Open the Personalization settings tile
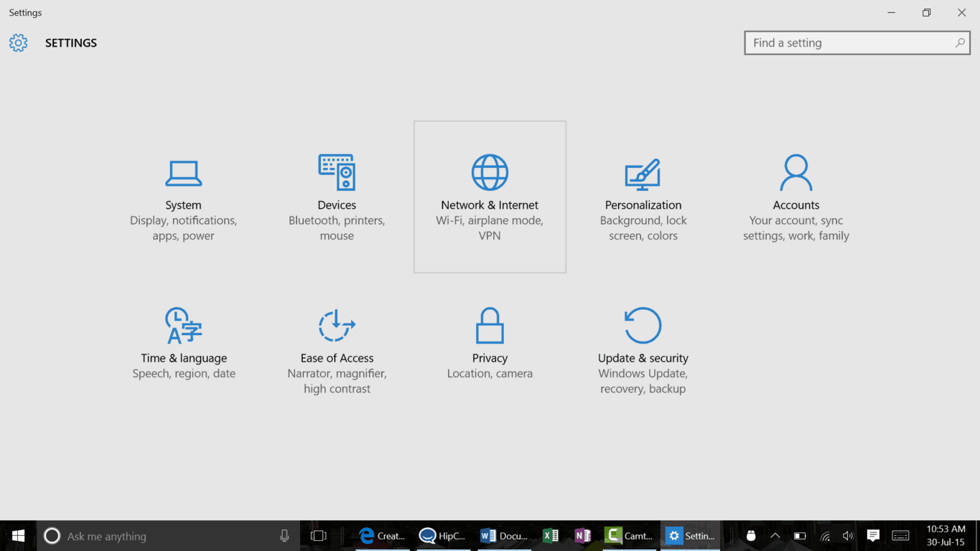Screen dimensions: 980x551 coord(643,197)
